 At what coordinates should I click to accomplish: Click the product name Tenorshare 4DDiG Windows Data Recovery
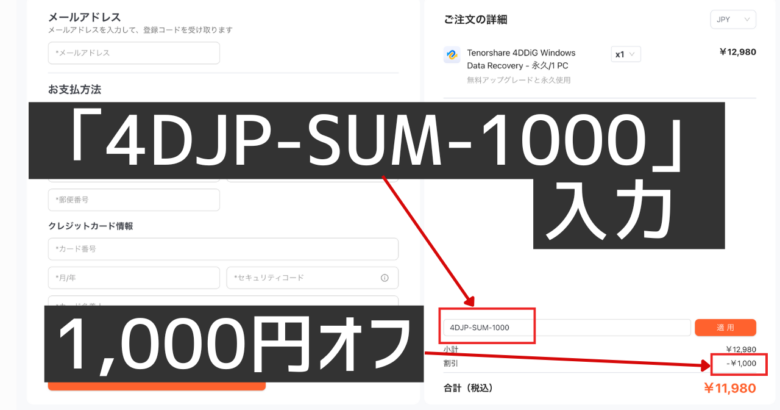point(521,59)
